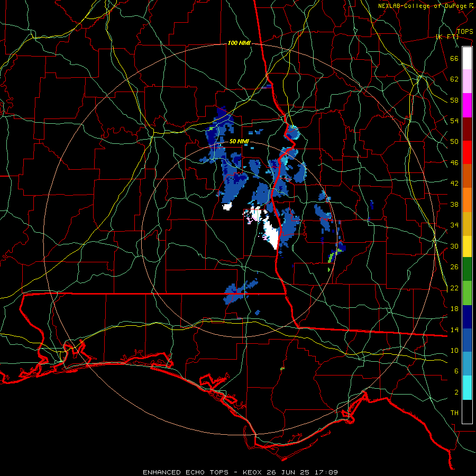This screenshot has width=476, height=476.
Task: Click the dark green 26 legend swatch
Action: point(467,269)
